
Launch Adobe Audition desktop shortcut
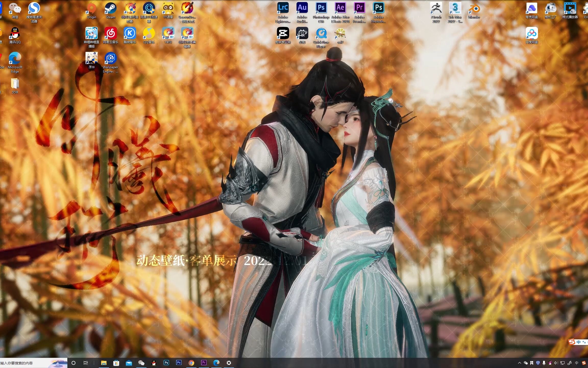coord(302,12)
